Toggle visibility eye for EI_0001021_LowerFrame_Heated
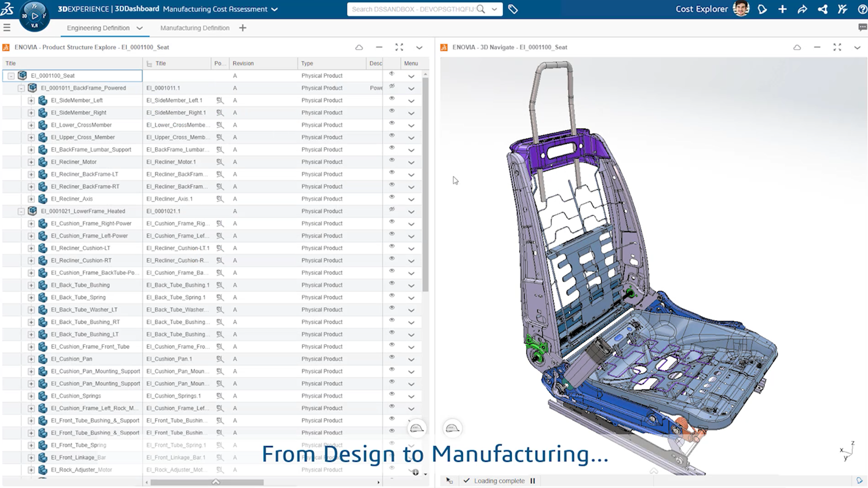 click(x=392, y=209)
